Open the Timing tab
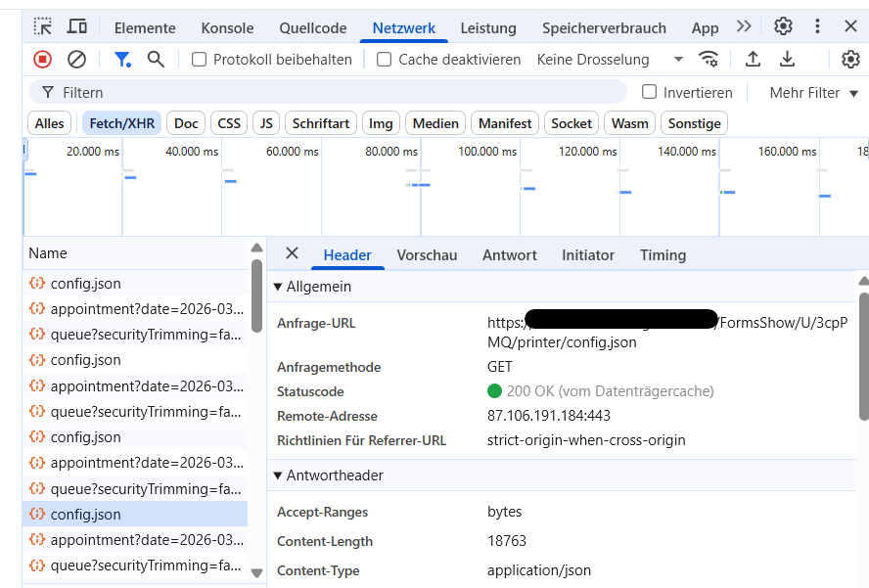 [663, 255]
